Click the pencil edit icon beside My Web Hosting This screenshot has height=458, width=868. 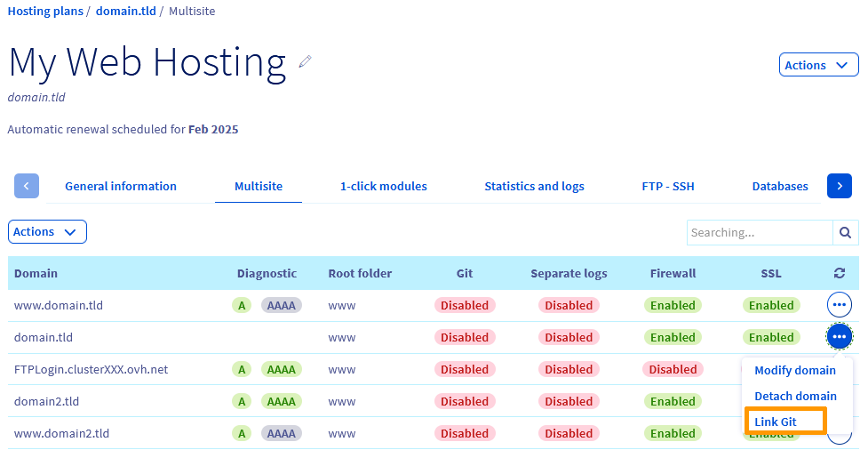[x=306, y=61]
